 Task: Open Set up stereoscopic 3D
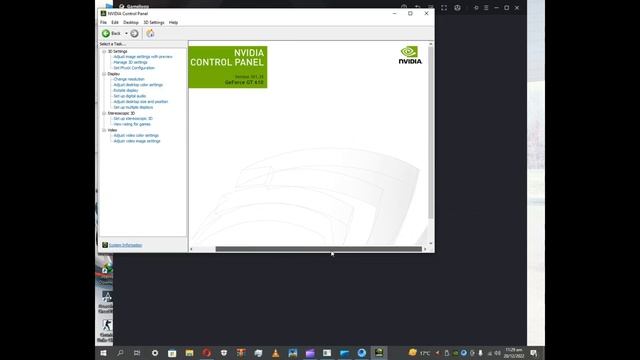click(x=133, y=118)
